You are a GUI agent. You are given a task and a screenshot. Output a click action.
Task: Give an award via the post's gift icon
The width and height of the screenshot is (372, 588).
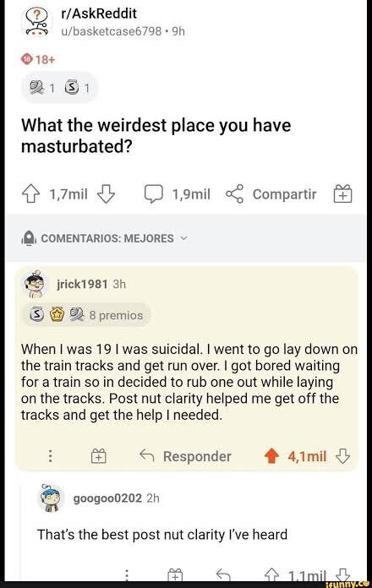pyautogui.click(x=343, y=193)
